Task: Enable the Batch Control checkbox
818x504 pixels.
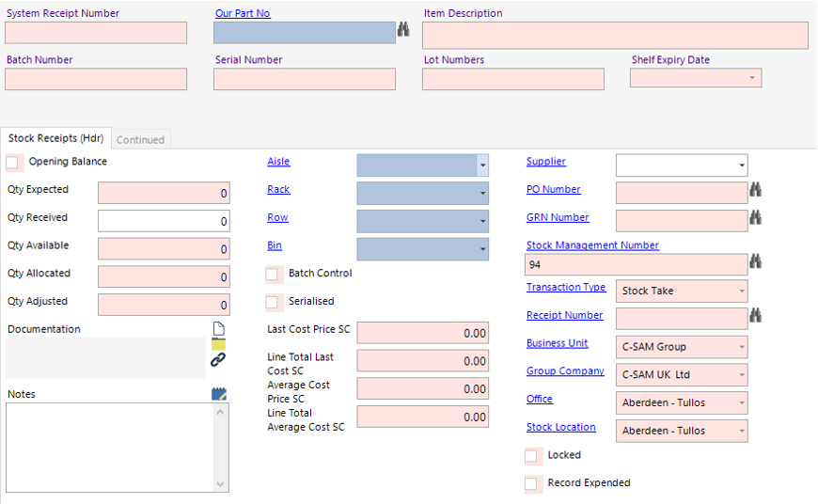Action: (x=273, y=275)
